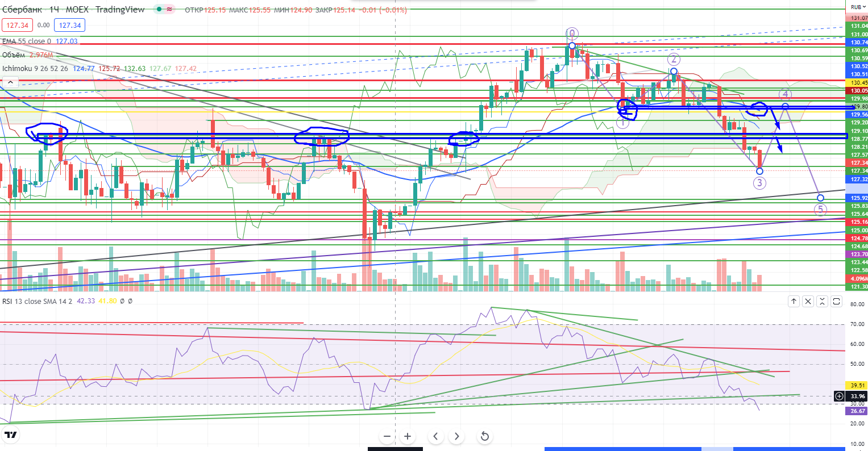This screenshot has width=868, height=451.
Task: Click the zoom in plus button
Action: click(408, 436)
